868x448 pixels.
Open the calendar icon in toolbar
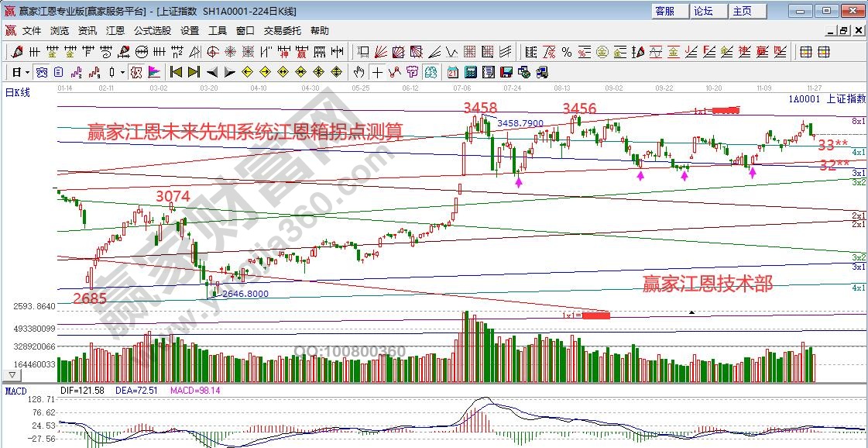(452, 72)
